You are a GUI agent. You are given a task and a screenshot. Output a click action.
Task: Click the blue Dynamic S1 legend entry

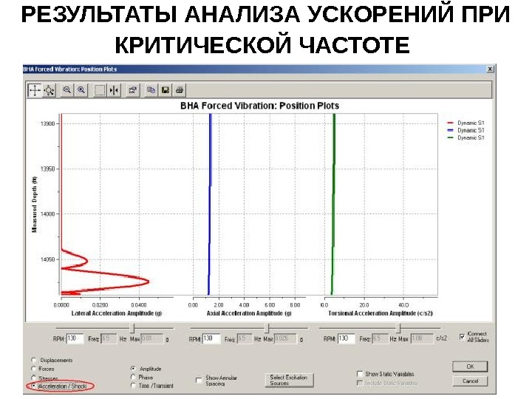[465, 130]
